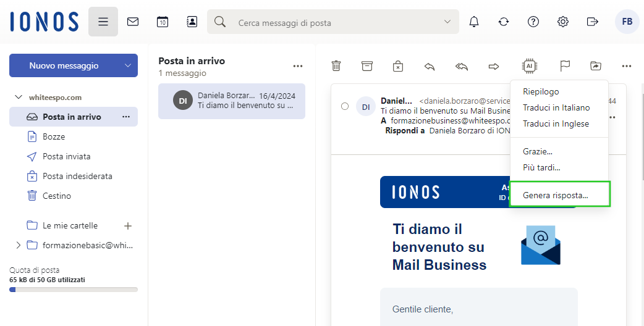Click the envelope illustration in email

(x=541, y=245)
